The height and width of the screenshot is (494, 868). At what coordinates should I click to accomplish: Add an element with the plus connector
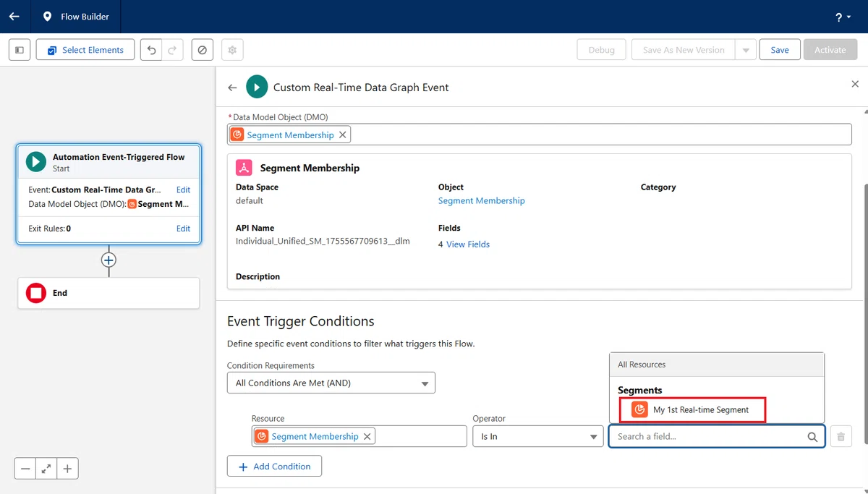pyautogui.click(x=109, y=260)
